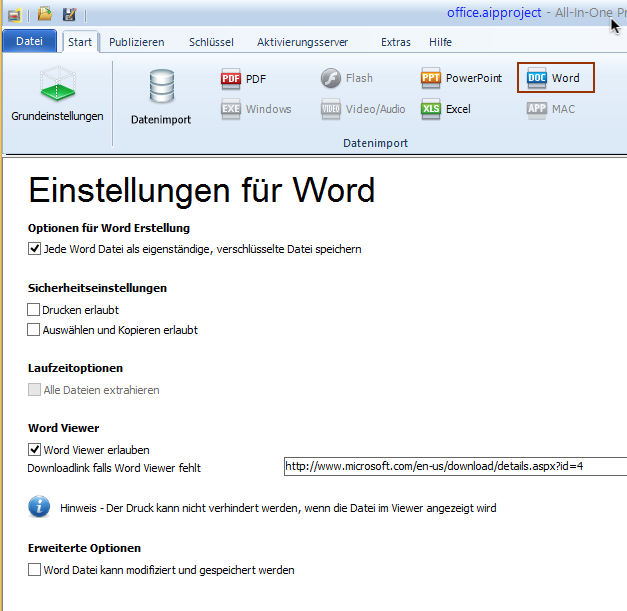Open the Extras tab
Image resolution: width=627 pixels, height=611 pixels.
coord(395,42)
